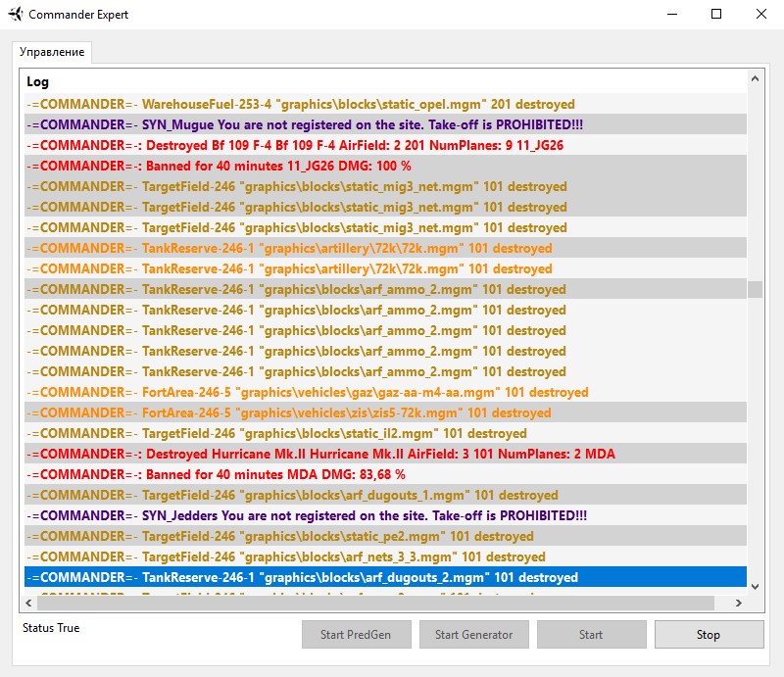
Task: Click the Commander Expert app icon
Action: coord(15,15)
